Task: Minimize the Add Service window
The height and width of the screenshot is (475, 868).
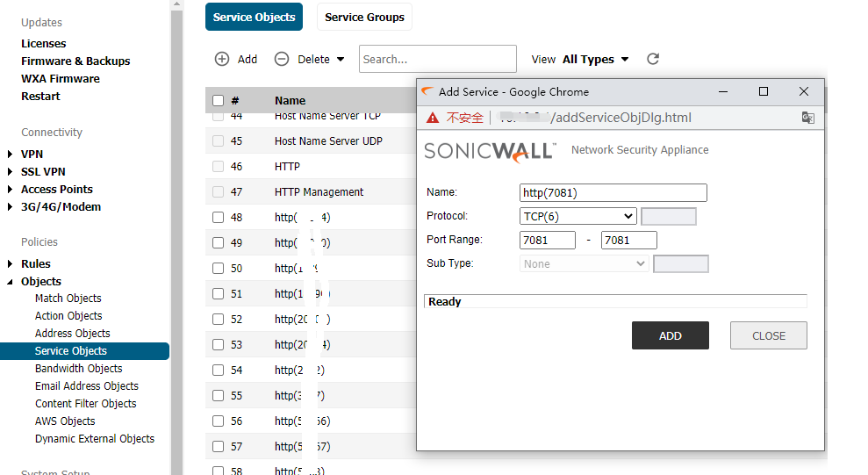Action: pyautogui.click(x=723, y=91)
